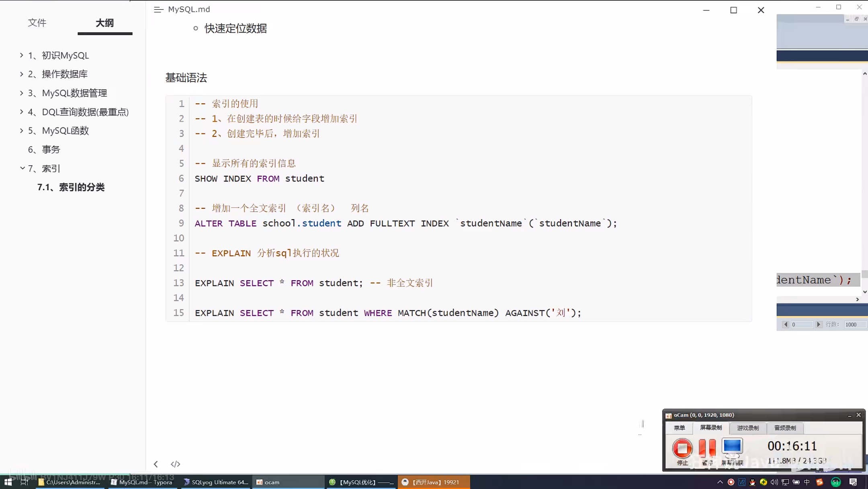The height and width of the screenshot is (489, 868).
Task: Show hidden tray icons chevron
Action: [720, 482]
